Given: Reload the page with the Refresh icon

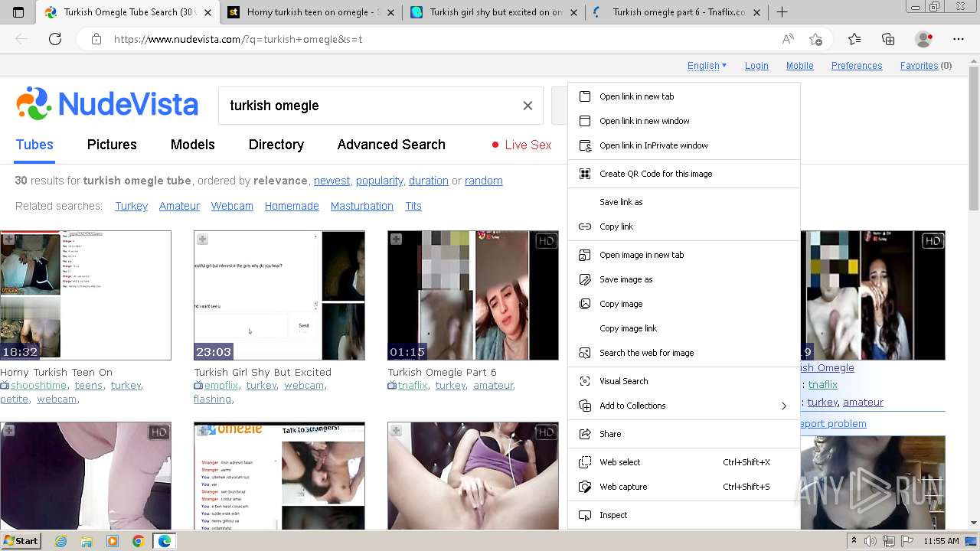Looking at the screenshot, I should pos(55,39).
